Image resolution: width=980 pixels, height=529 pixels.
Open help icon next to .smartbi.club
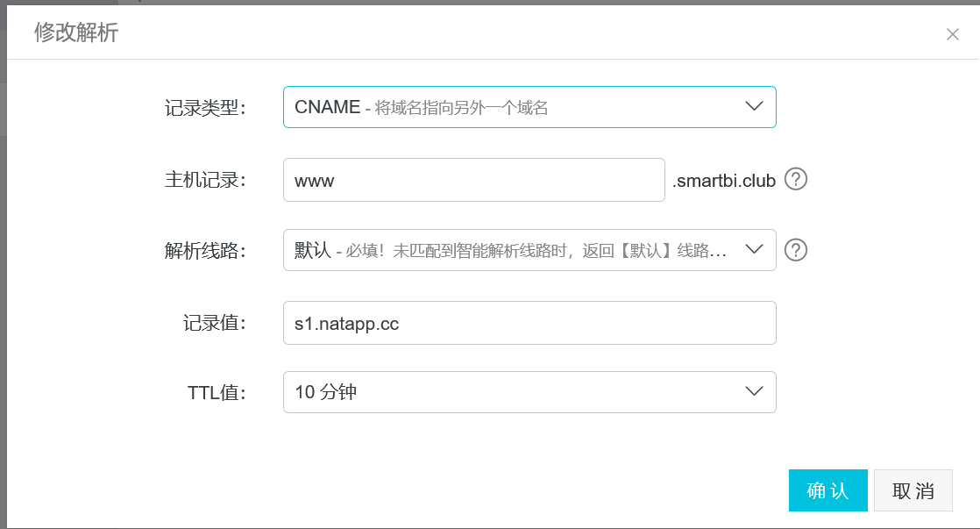tap(796, 180)
